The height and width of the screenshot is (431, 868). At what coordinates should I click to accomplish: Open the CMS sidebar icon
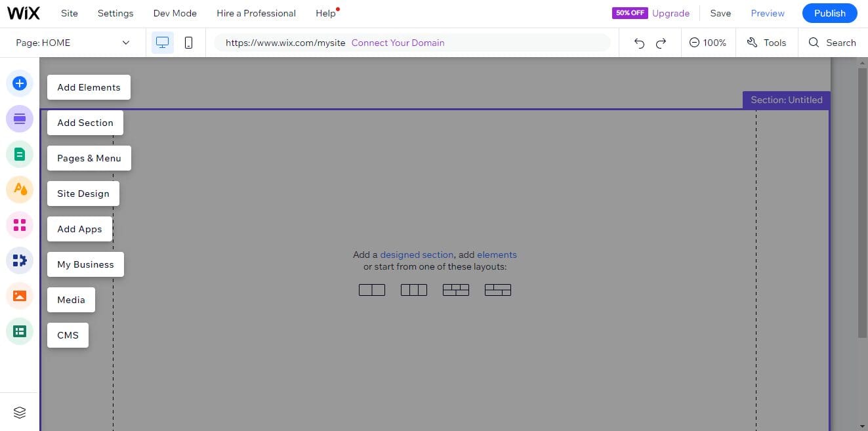pos(20,331)
